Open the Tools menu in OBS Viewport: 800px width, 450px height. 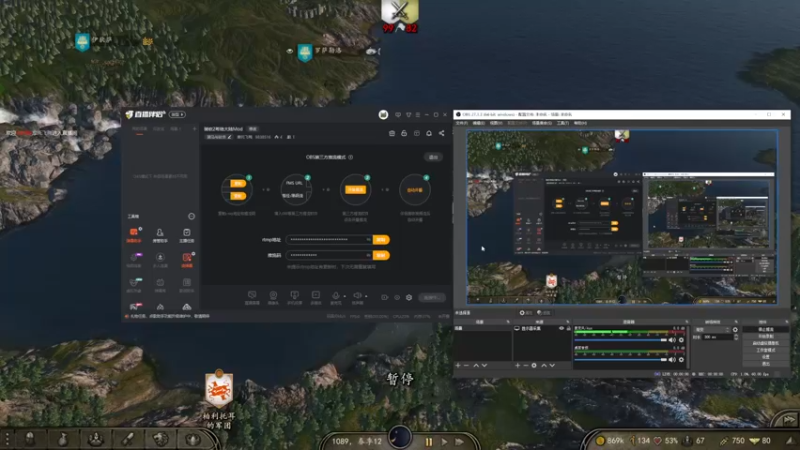tap(563, 123)
